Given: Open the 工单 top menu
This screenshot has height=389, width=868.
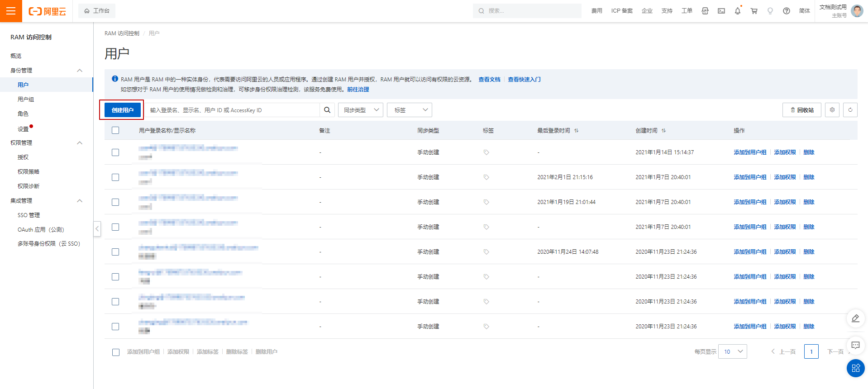Looking at the screenshot, I should coord(687,11).
